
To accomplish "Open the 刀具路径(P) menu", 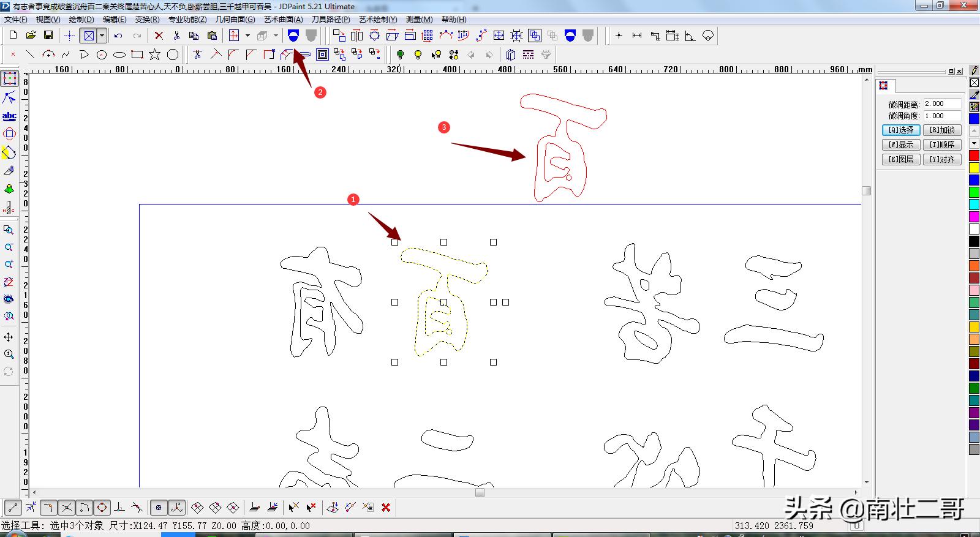I will pos(331,20).
